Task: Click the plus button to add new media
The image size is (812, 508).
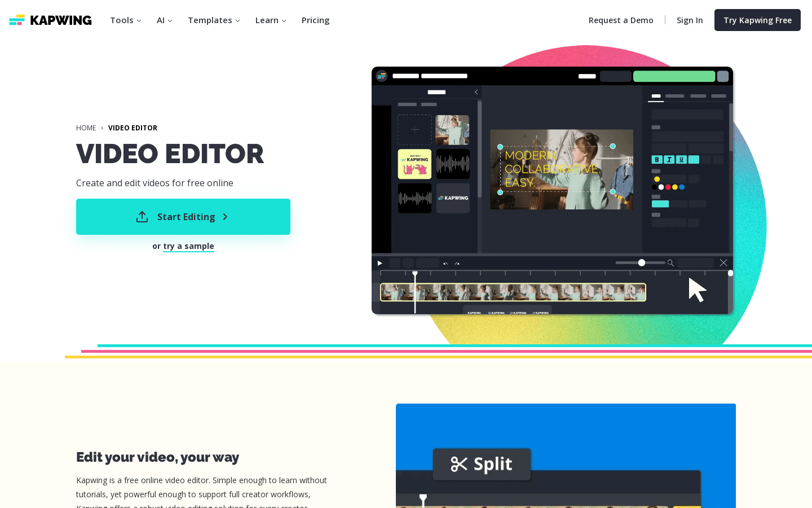Action: click(414, 130)
